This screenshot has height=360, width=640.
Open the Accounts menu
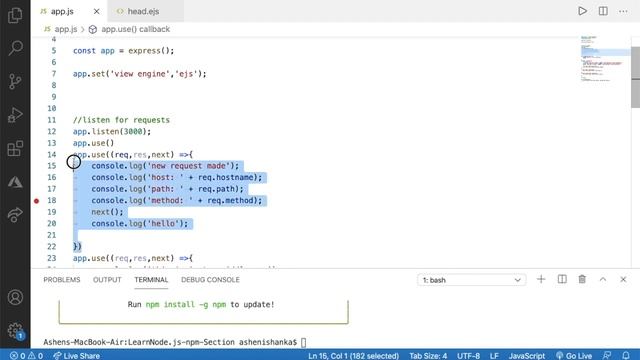[x=15, y=297]
